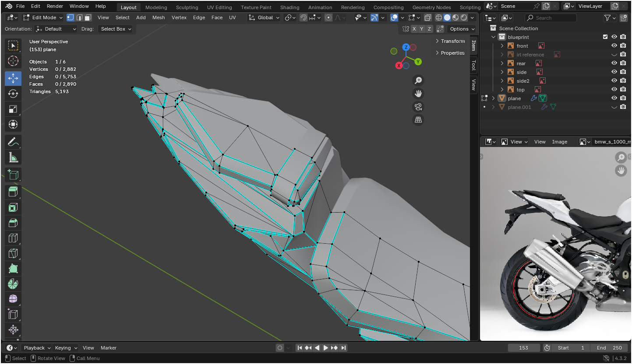This screenshot has width=632, height=364.
Task: Select the Bevel tool
Action: (13, 223)
